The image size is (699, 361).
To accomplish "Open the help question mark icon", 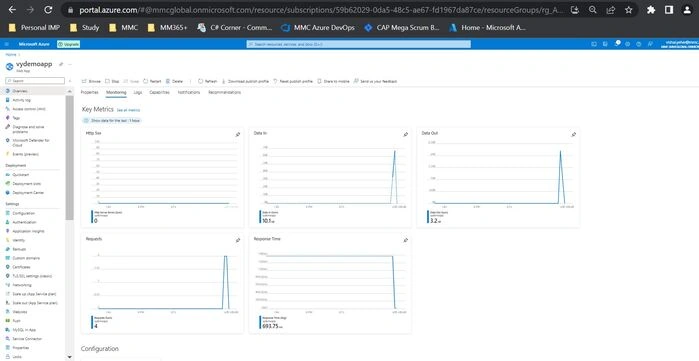I will click(x=639, y=44).
